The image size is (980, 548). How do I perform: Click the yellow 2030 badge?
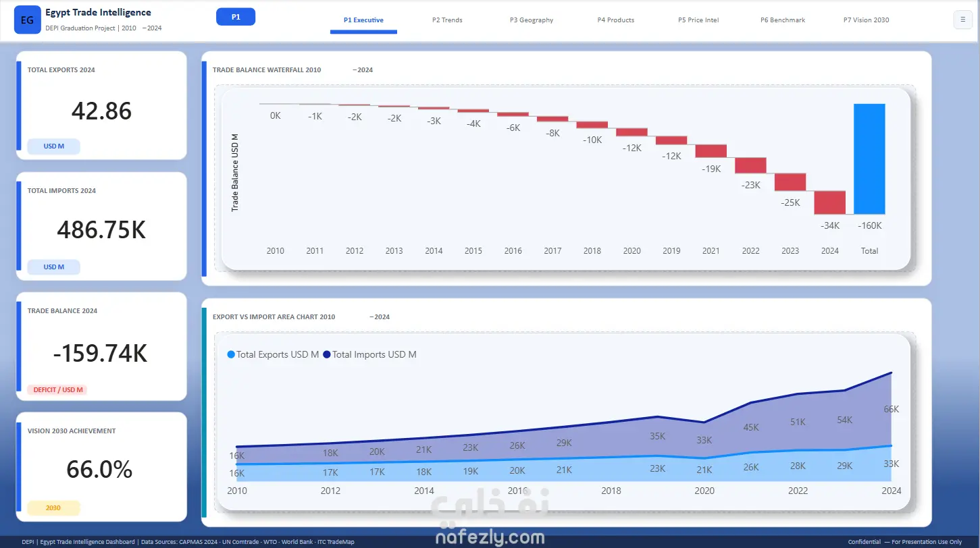[53, 508]
